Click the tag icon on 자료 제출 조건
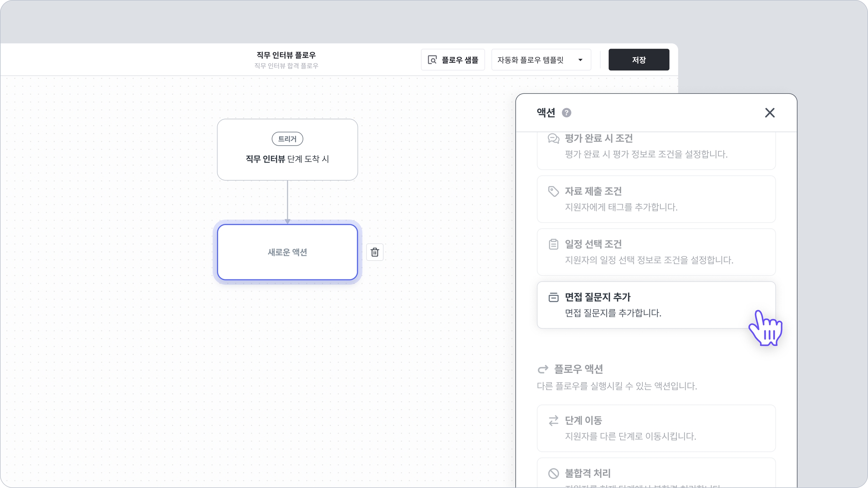The height and width of the screenshot is (488, 868). point(553,191)
